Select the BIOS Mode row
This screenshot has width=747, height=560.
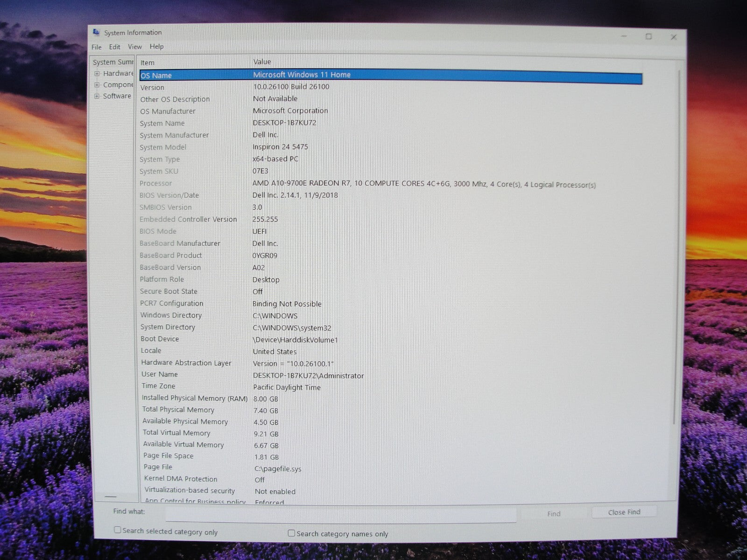[x=391, y=231]
